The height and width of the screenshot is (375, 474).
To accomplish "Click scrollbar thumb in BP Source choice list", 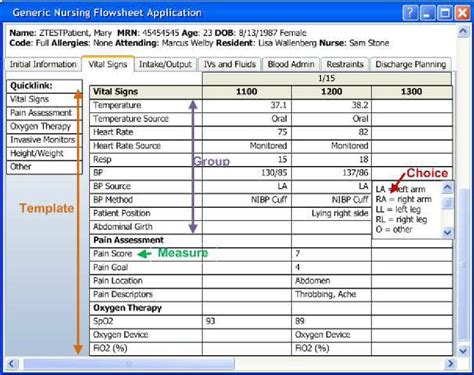I will (447, 202).
